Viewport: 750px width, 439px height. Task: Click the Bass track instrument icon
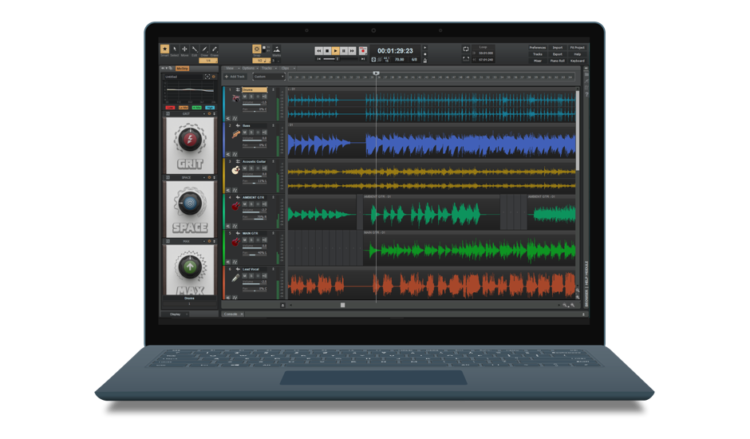234,134
